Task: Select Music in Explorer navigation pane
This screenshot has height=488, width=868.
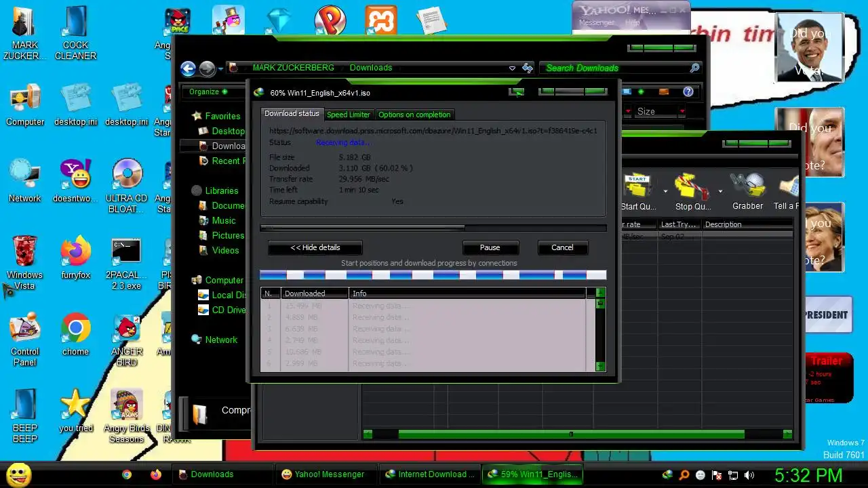Action: pos(224,220)
